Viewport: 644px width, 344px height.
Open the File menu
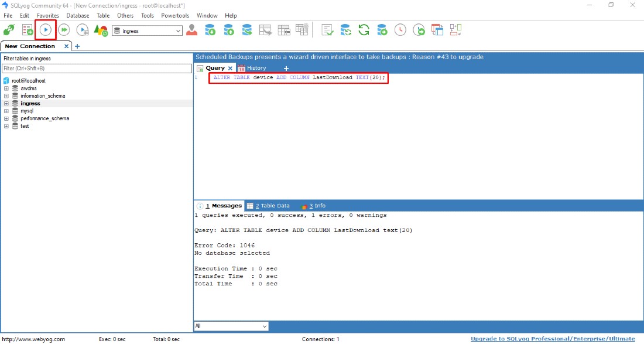pos(8,16)
